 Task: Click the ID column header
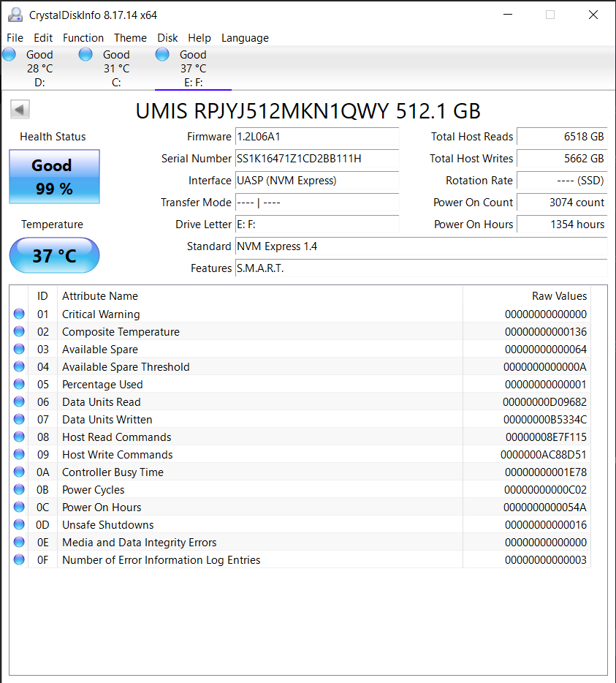(42, 296)
